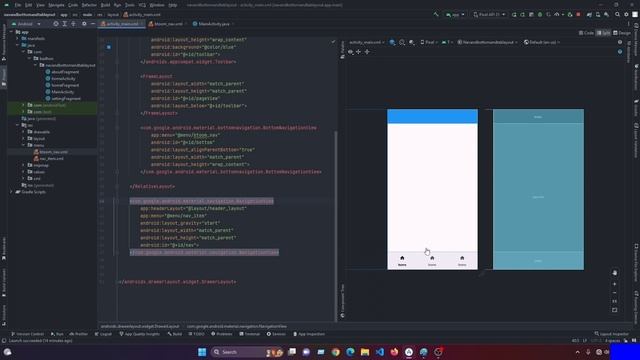
Task: Open Windows Start menu
Action: pos(202,352)
